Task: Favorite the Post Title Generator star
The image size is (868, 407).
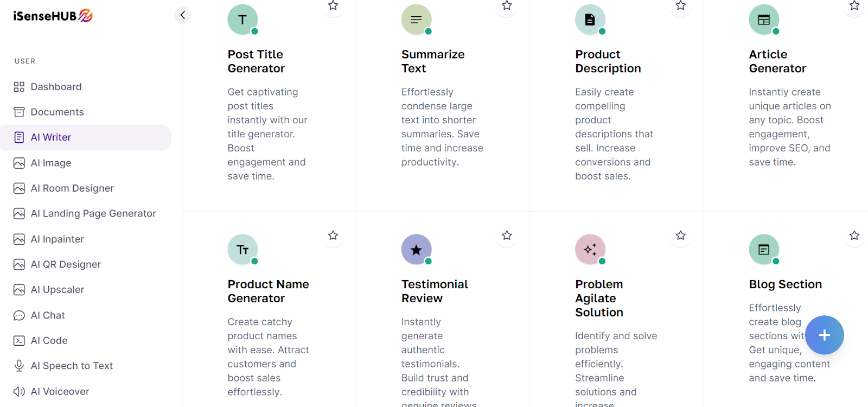Action: (333, 6)
